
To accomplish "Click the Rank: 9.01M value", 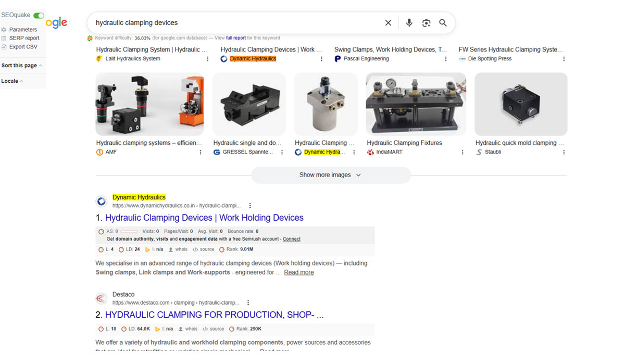I will click(x=236, y=249).
